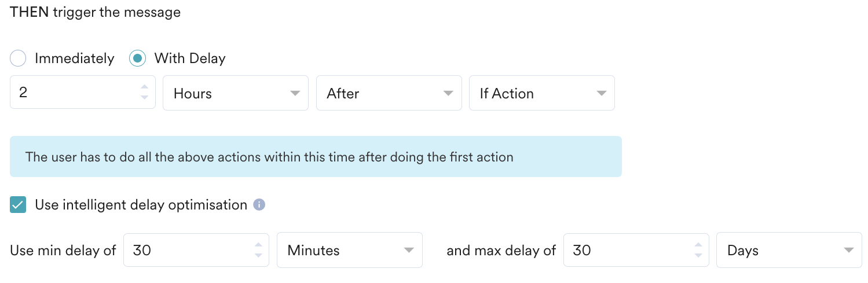Viewport: 868px width, 283px height.
Task: Decrease the delay value of 2
Action: click(x=144, y=98)
